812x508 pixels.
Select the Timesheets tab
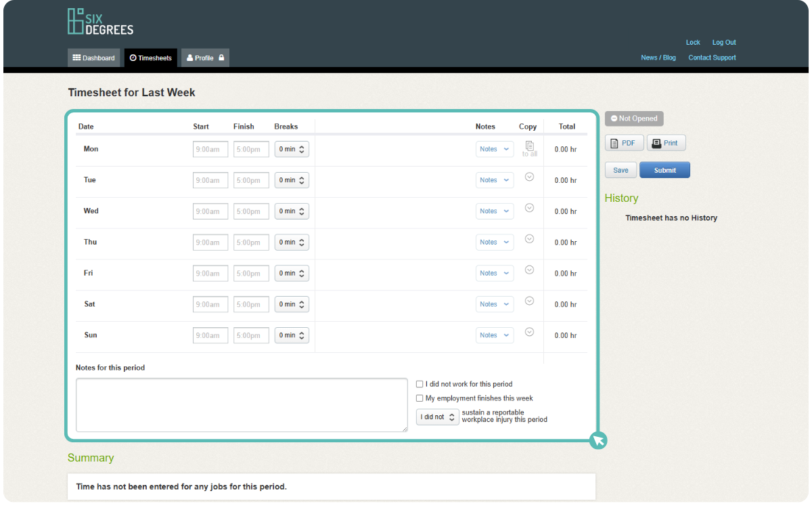pyautogui.click(x=150, y=58)
